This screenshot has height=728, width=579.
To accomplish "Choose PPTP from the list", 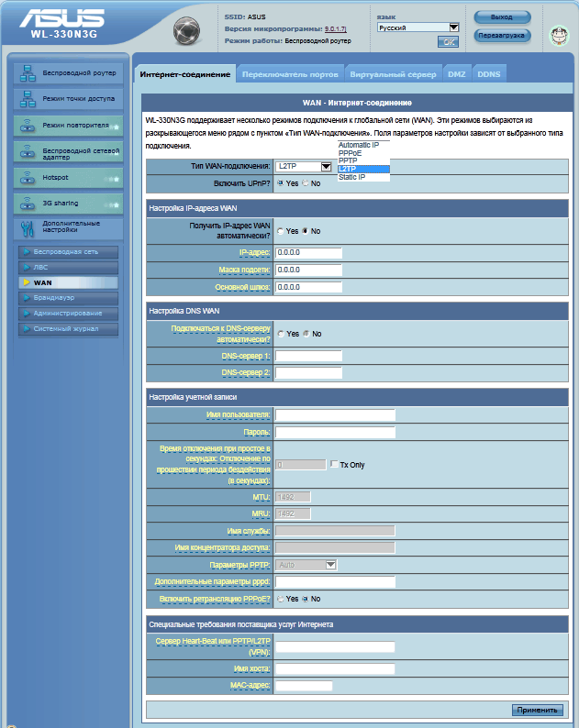I will (x=363, y=160).
